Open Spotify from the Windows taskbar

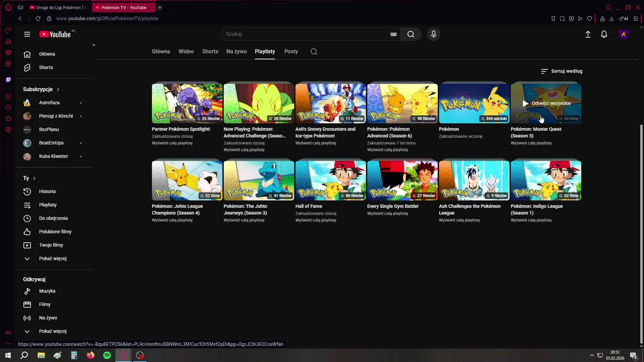pyautogui.click(x=107, y=355)
